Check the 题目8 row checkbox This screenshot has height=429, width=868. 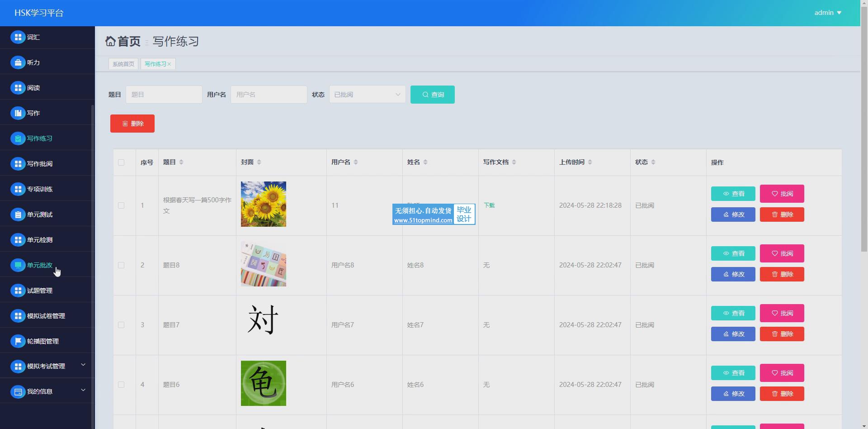(x=121, y=265)
